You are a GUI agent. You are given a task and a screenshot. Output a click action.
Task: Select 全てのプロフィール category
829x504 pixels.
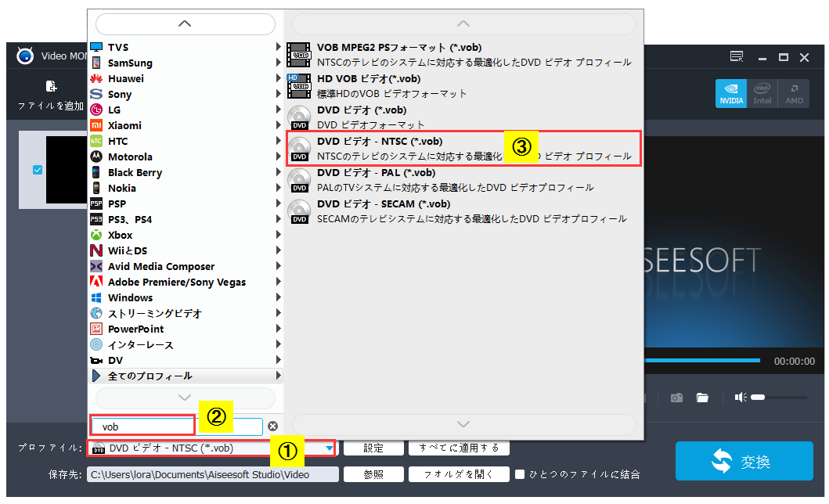coord(186,376)
